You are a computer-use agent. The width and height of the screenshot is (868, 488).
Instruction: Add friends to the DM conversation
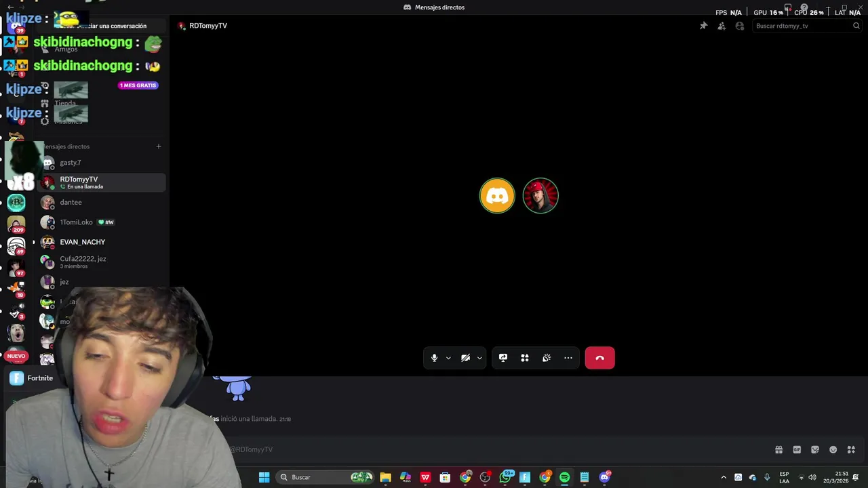[x=722, y=26]
